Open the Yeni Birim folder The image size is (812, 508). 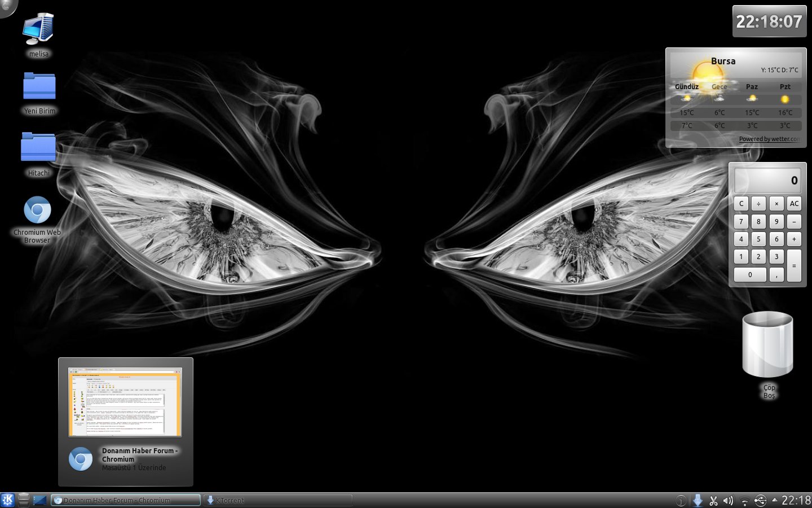[x=39, y=86]
